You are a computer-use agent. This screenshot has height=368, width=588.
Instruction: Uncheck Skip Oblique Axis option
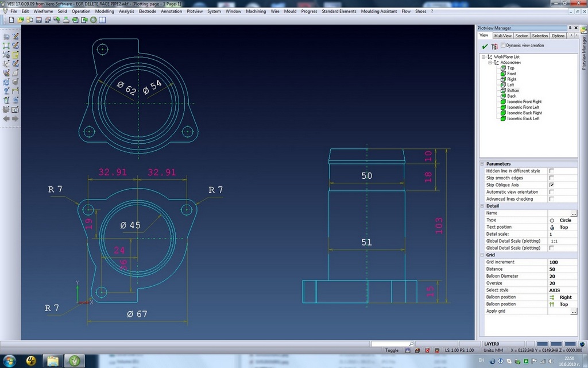tap(551, 185)
